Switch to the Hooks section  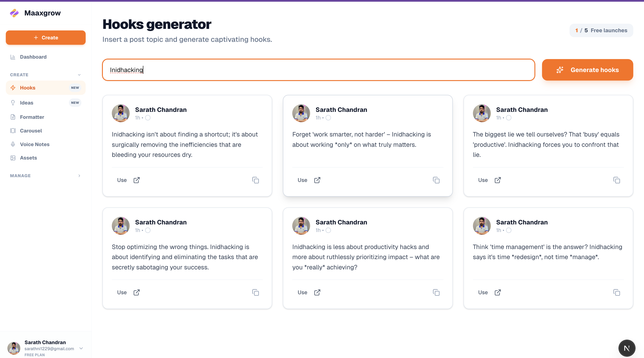click(x=28, y=87)
